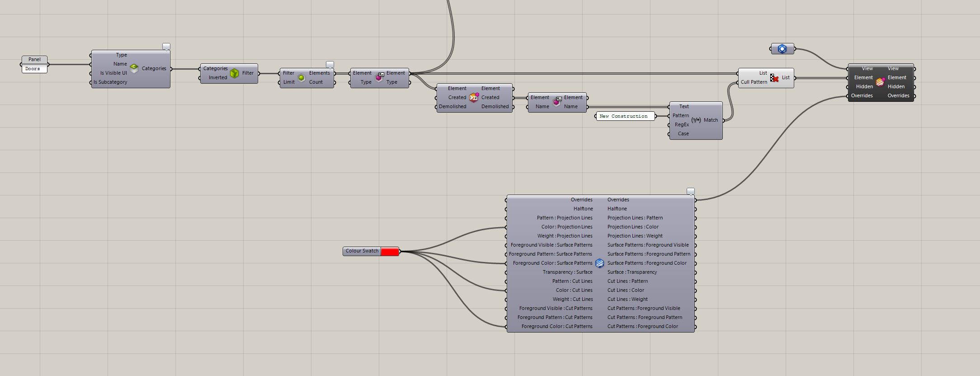Click the blue Graphic Overrides component icon
The image size is (980, 376).
click(599, 263)
